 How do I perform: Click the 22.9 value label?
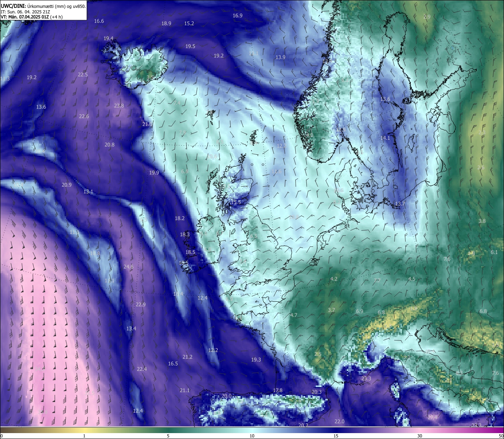141,305
